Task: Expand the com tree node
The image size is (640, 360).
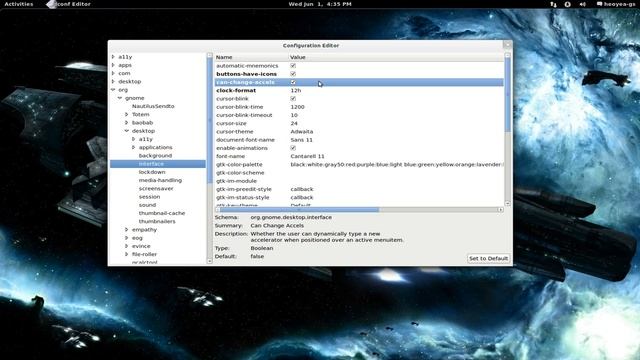Action: click(113, 73)
